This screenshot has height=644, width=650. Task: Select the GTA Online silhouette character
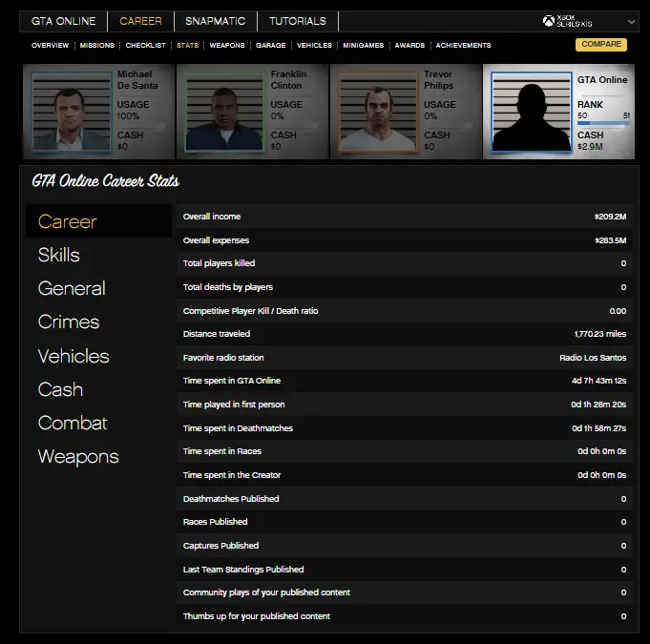(x=533, y=111)
